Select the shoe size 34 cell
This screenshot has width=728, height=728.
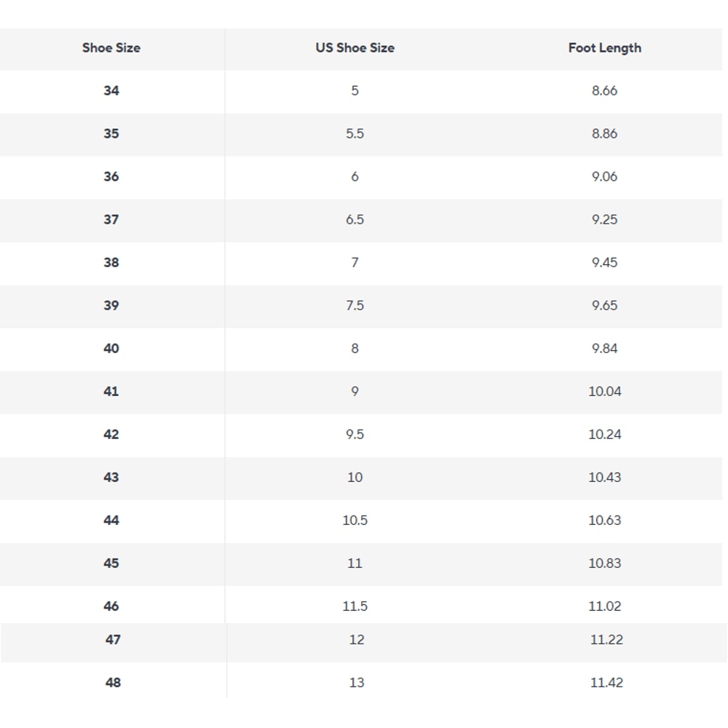tap(111, 91)
